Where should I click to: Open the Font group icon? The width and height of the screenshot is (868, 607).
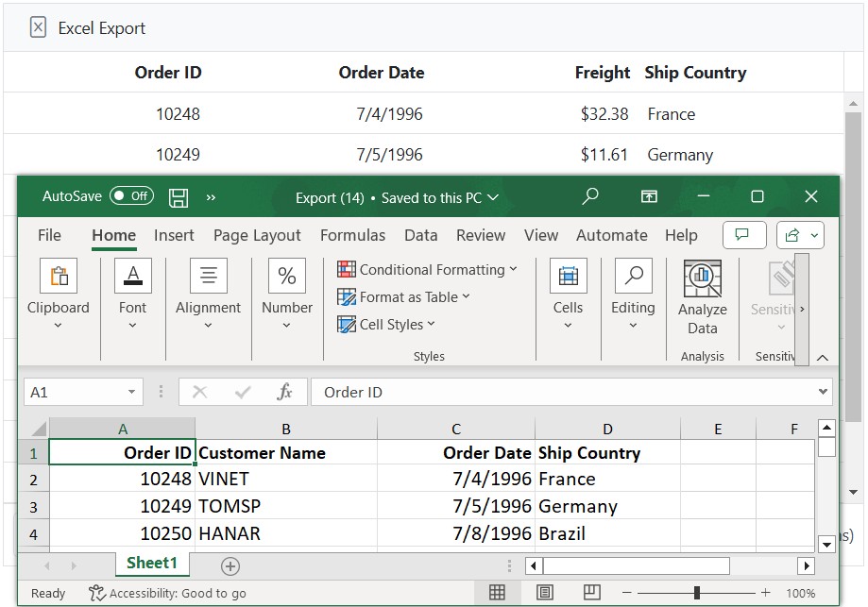(x=133, y=276)
